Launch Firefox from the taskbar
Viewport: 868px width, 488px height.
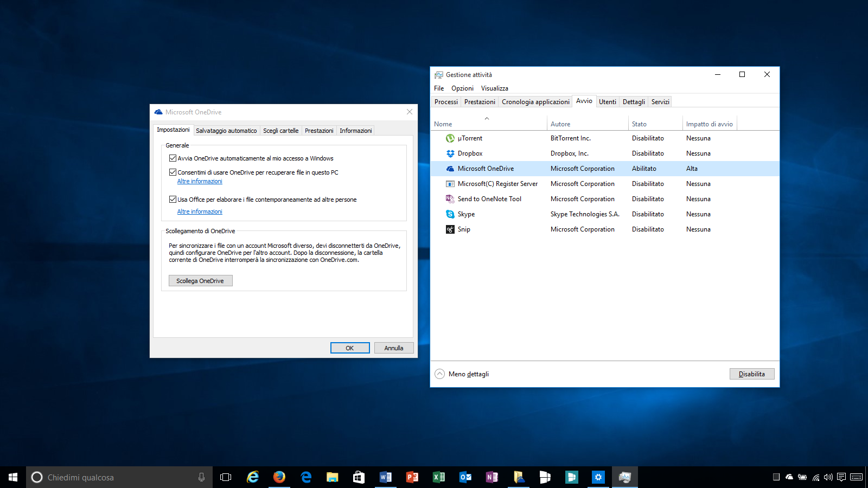coord(279,477)
